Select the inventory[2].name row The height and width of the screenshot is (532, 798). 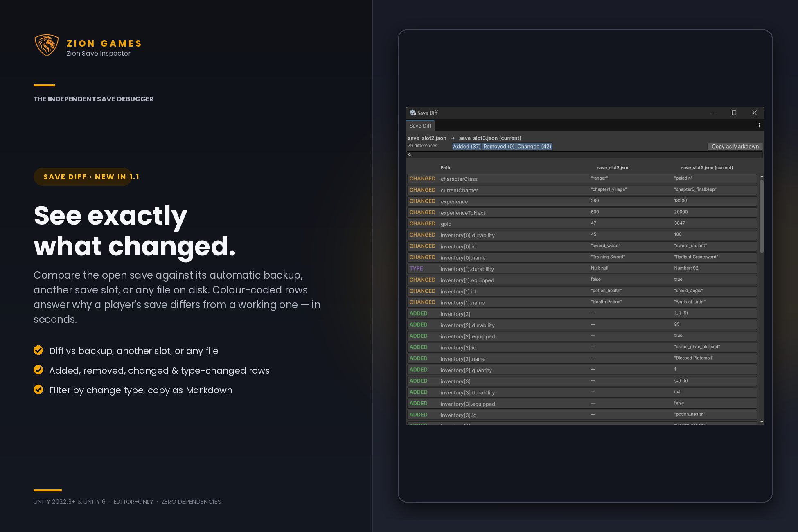point(582,359)
